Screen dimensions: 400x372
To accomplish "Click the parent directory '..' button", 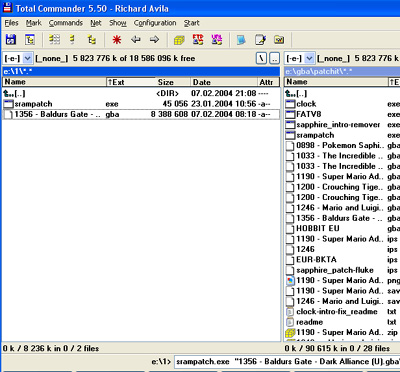I will (x=274, y=59).
